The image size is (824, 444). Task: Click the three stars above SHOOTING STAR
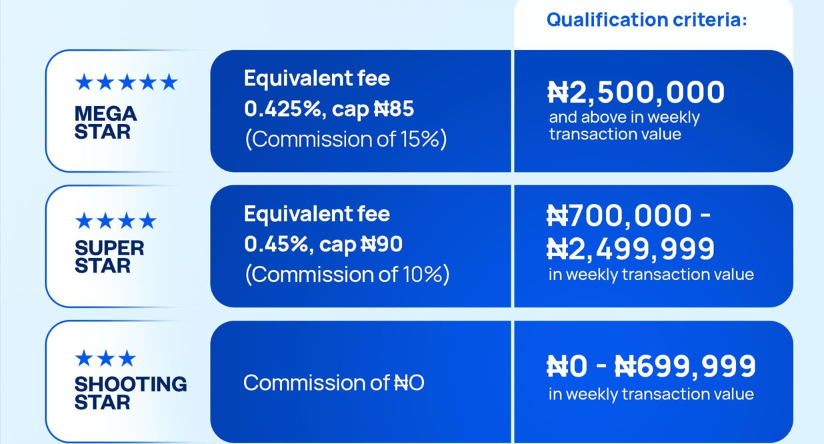click(x=105, y=359)
